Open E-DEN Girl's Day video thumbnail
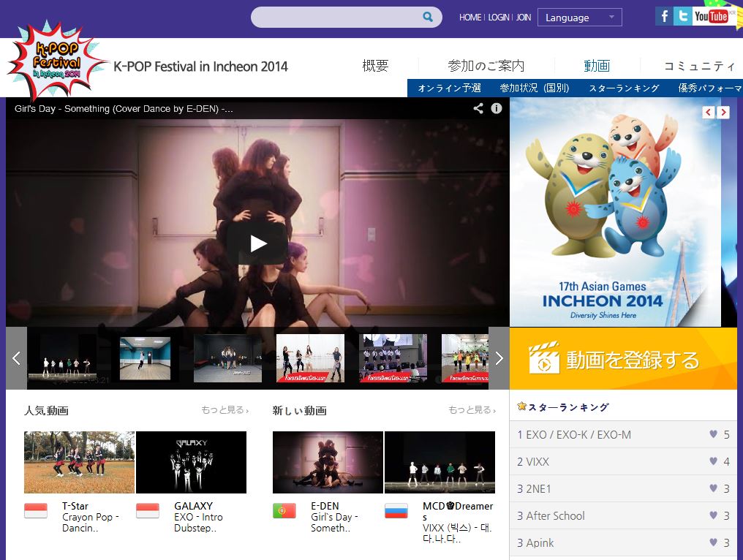Image resolution: width=743 pixels, height=560 pixels. (328, 462)
